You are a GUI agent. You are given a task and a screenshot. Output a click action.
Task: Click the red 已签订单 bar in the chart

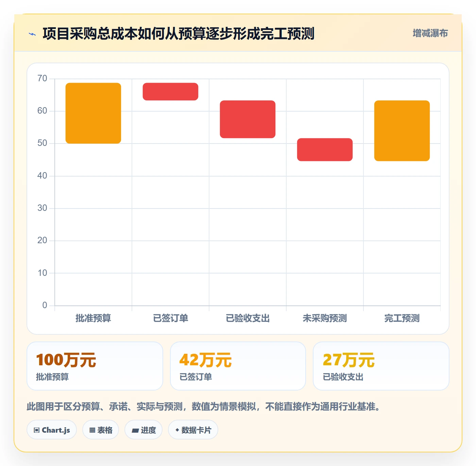pyautogui.click(x=170, y=91)
